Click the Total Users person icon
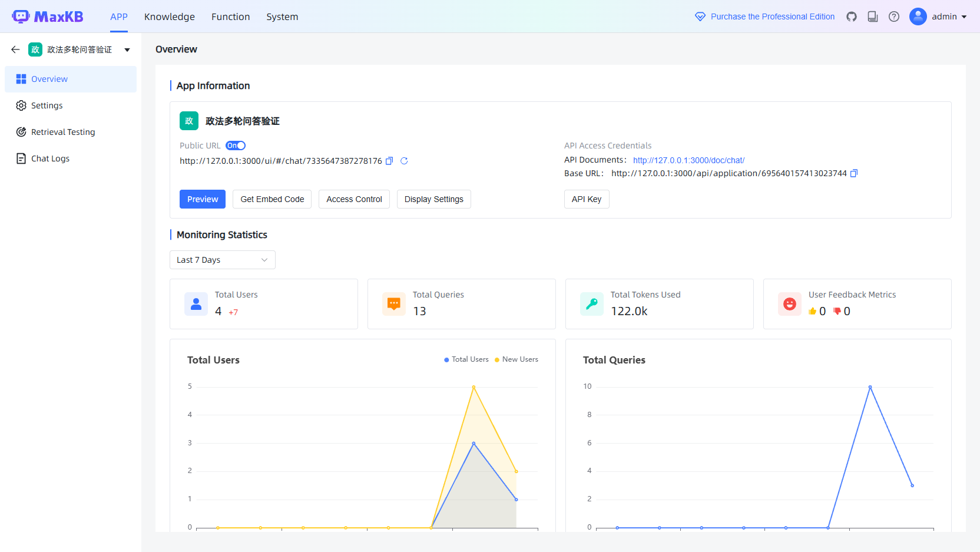 (x=196, y=304)
